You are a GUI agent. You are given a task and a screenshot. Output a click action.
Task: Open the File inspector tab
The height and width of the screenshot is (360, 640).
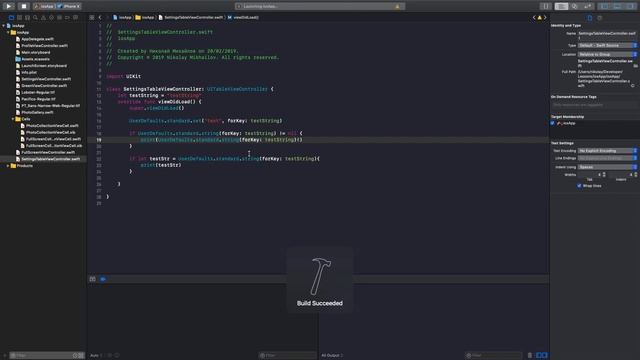[590, 18]
